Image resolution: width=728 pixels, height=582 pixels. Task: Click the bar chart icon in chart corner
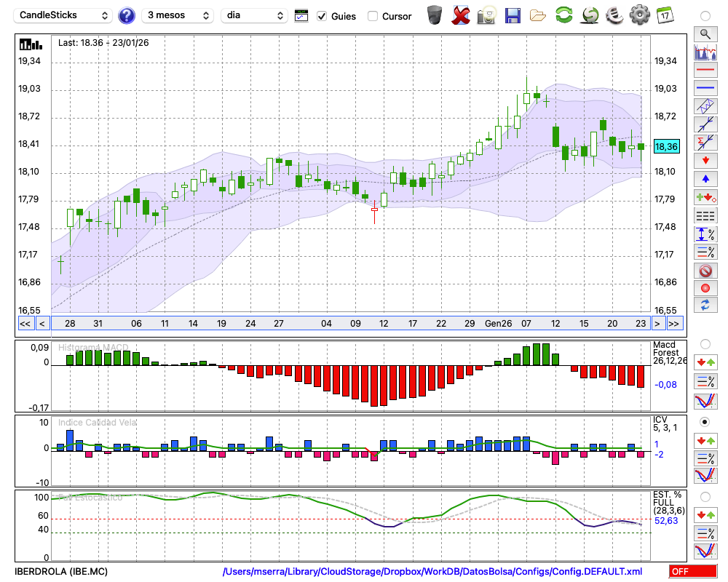click(31, 44)
